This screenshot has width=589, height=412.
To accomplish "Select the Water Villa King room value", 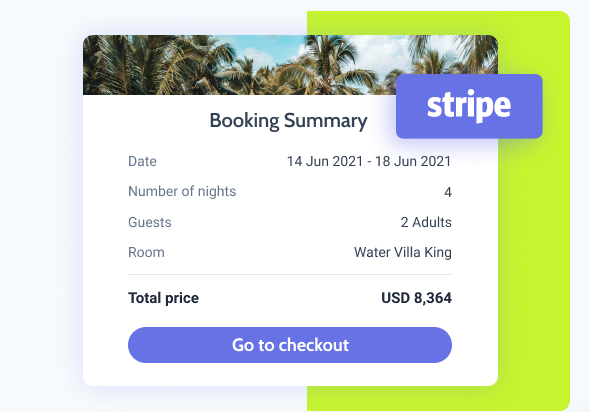I will point(403,252).
